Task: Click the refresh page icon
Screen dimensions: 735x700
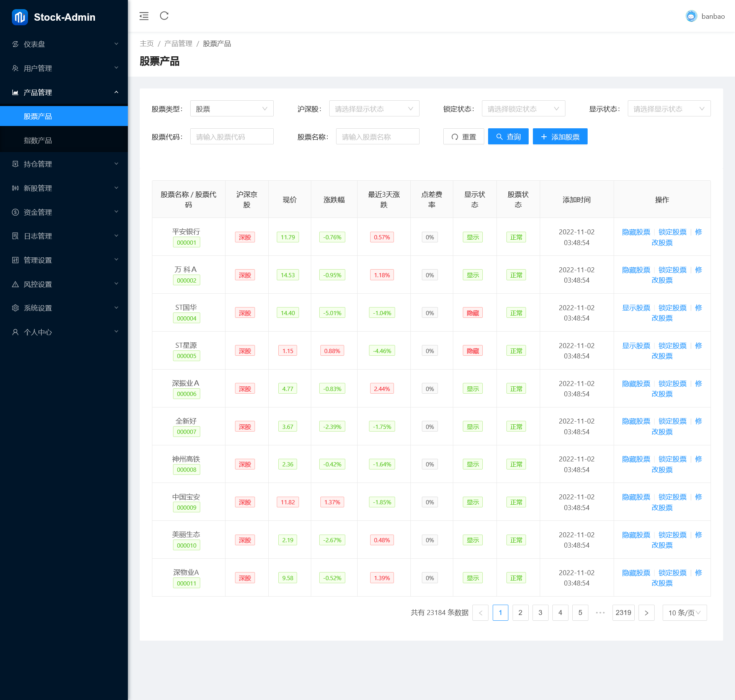Action: pyautogui.click(x=164, y=16)
